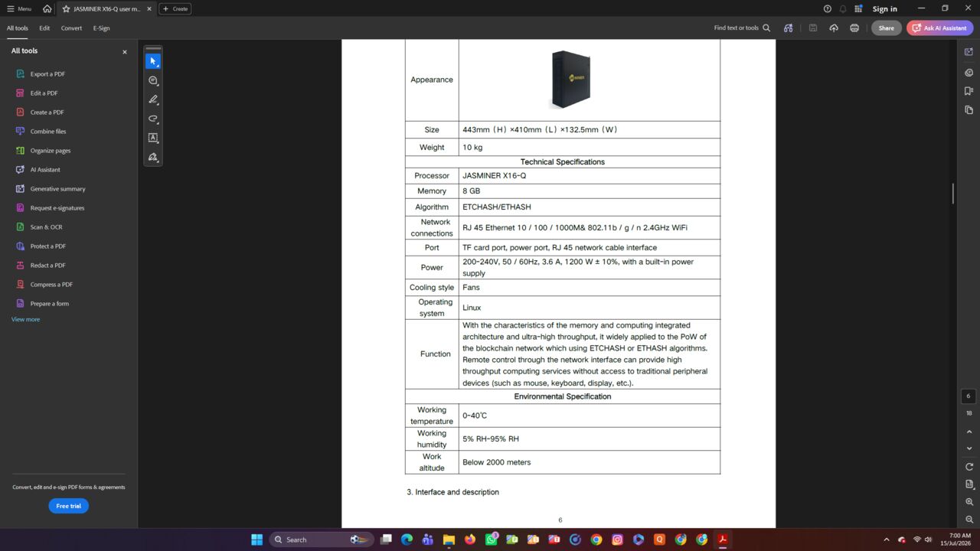
Task: Open the apps grid icon near Sign in
Action: tap(858, 9)
